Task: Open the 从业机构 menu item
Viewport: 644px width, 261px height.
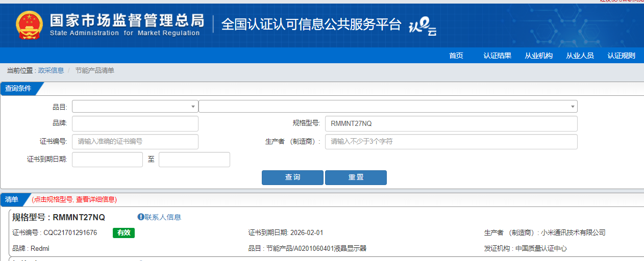Action: 539,56
